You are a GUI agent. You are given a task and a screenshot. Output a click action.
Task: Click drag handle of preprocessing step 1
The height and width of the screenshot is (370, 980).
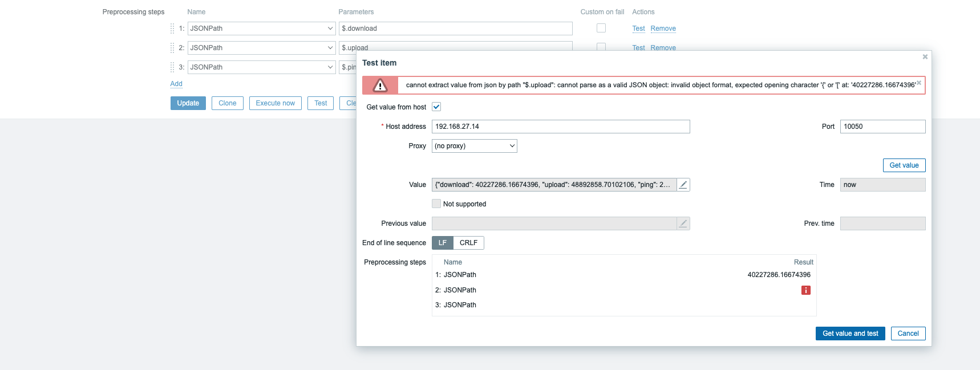(x=172, y=29)
